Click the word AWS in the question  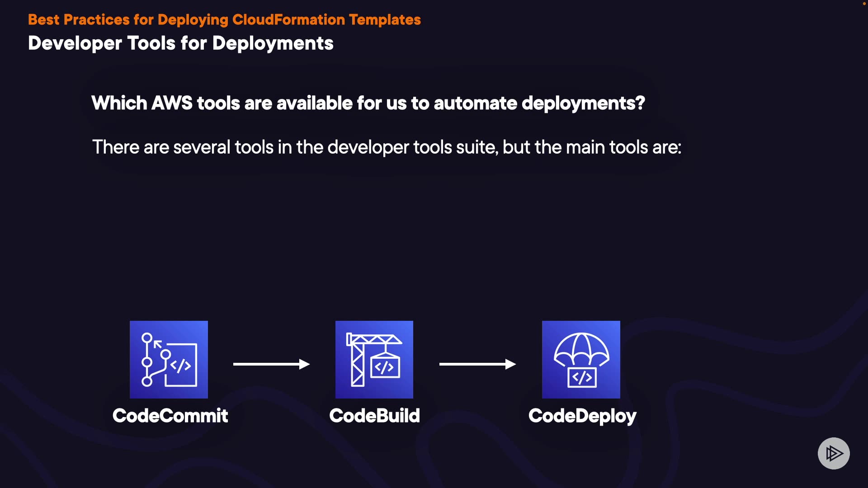click(172, 103)
